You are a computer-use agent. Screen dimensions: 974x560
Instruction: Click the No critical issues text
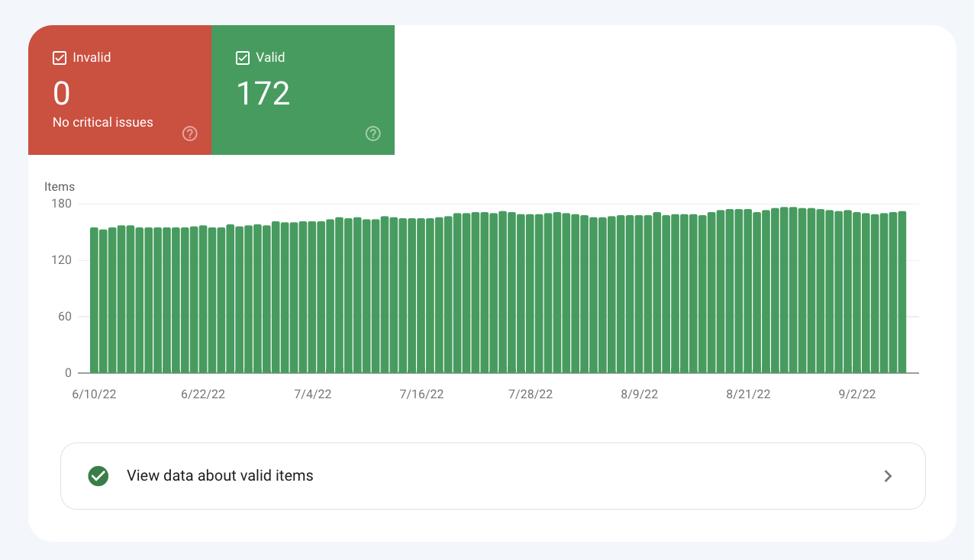tap(103, 122)
